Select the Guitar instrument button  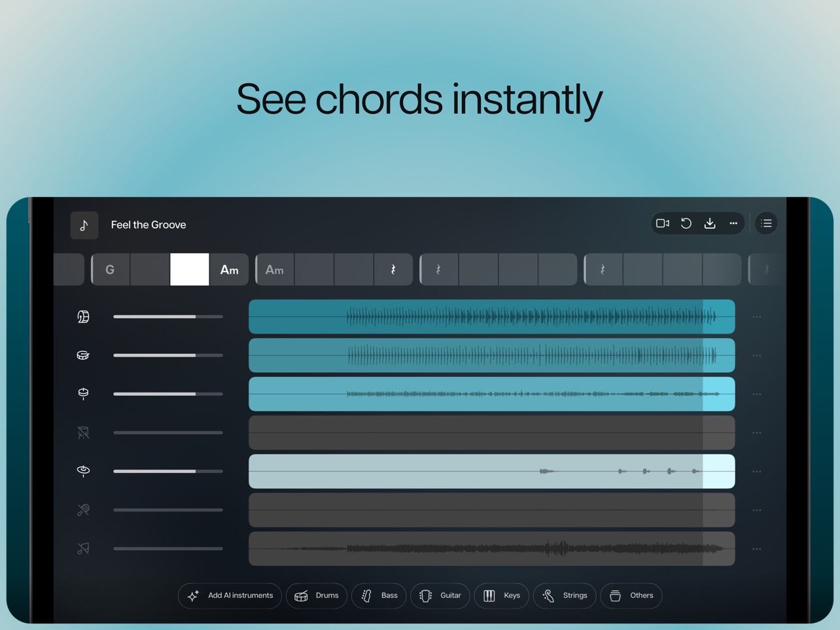coord(440,596)
